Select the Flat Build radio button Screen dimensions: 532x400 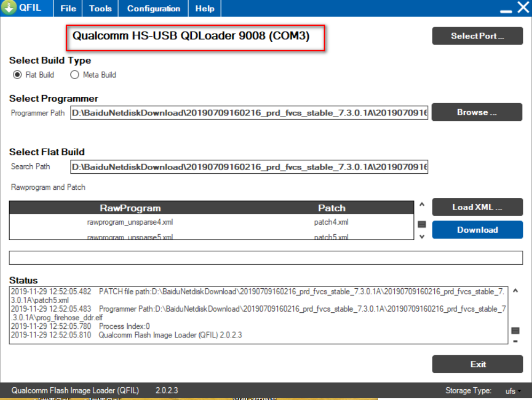point(17,75)
